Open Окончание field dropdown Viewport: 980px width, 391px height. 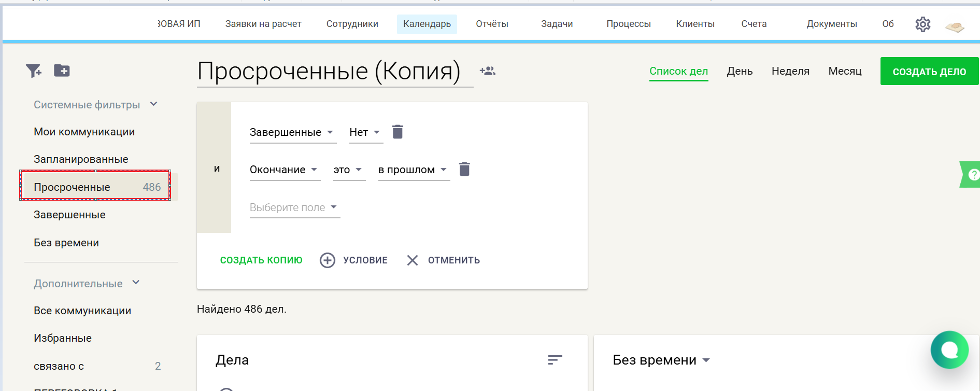(x=285, y=170)
